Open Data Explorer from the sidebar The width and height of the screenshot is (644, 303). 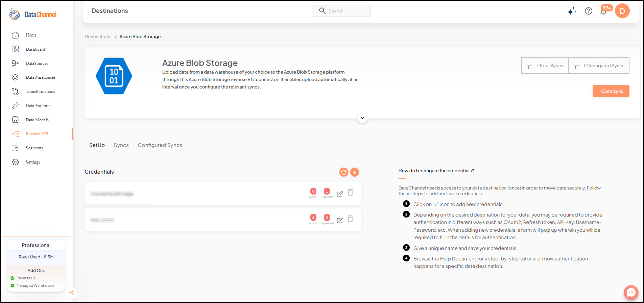click(38, 106)
